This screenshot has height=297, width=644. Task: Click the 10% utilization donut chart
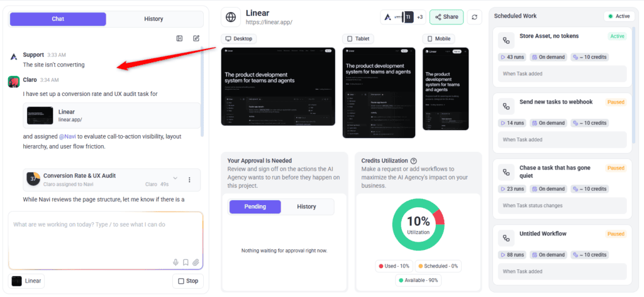418,225
